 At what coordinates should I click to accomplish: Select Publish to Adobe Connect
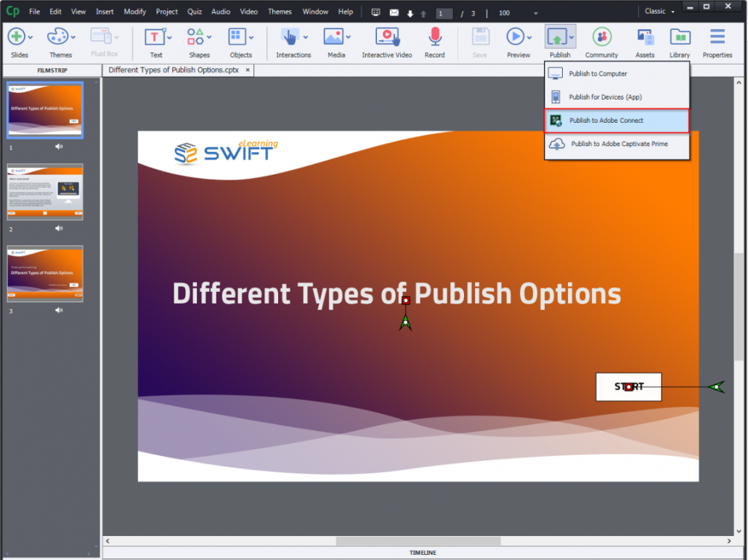(x=617, y=120)
